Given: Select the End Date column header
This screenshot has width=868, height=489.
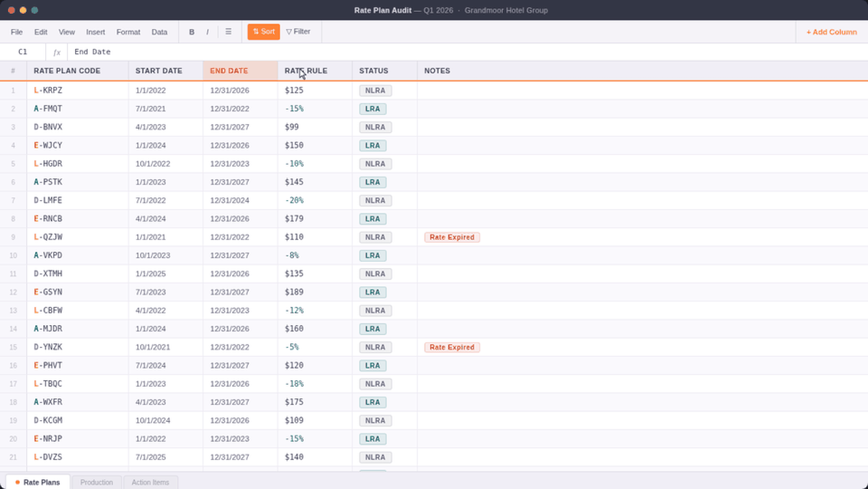Looking at the screenshot, I should [x=240, y=71].
